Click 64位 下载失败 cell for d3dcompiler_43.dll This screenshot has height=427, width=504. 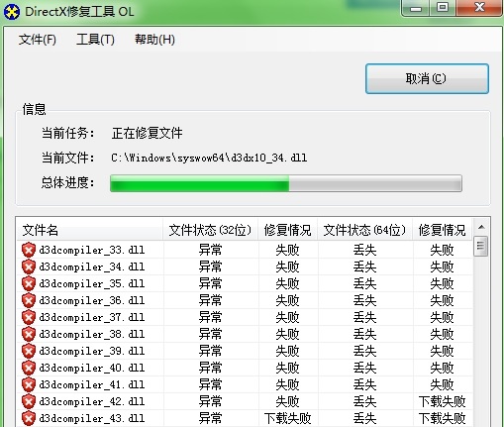[442, 418]
